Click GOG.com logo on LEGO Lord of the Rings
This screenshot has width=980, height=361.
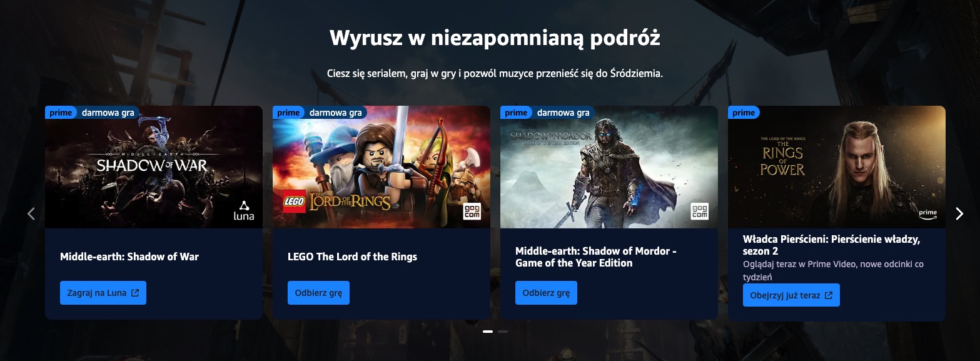pos(472,211)
